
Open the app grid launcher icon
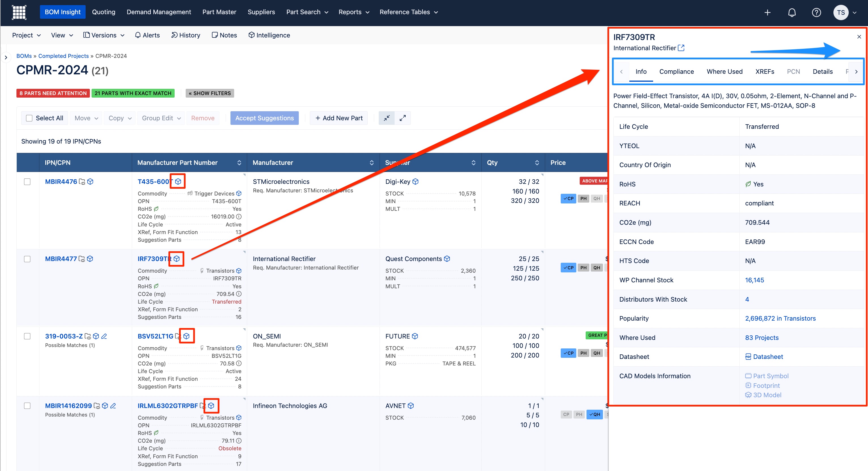(19, 12)
